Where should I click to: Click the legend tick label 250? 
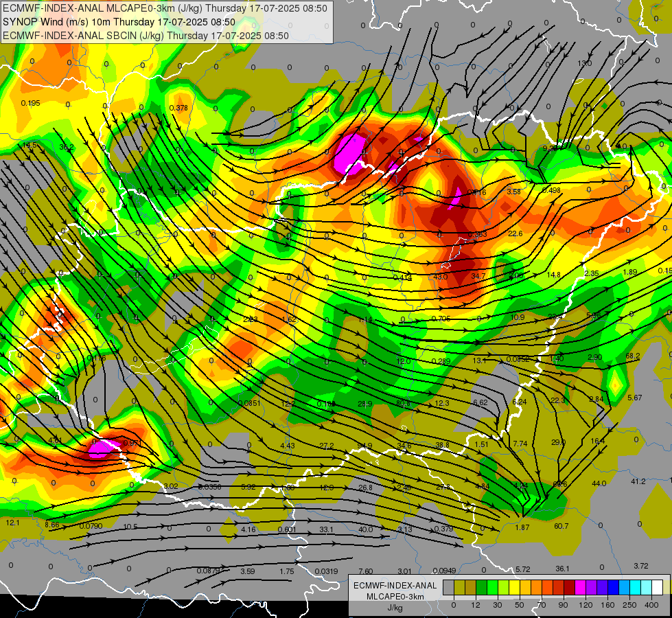pyautogui.click(x=629, y=605)
